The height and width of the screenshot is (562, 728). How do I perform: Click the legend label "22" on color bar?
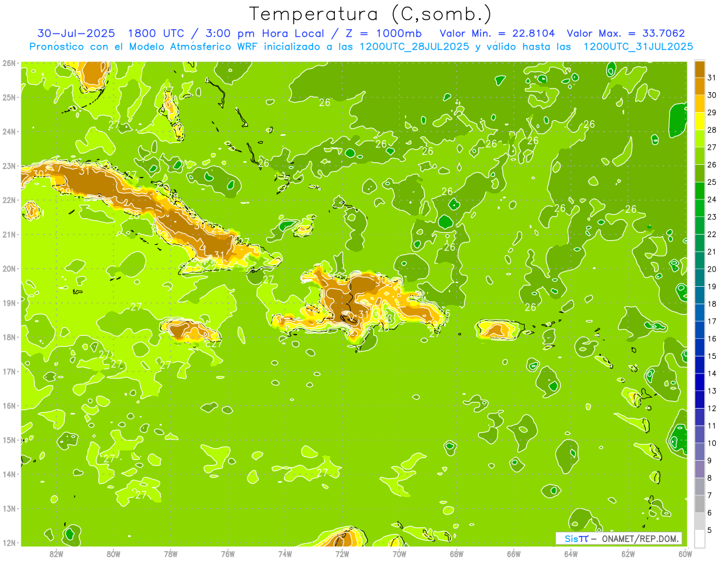point(712,235)
